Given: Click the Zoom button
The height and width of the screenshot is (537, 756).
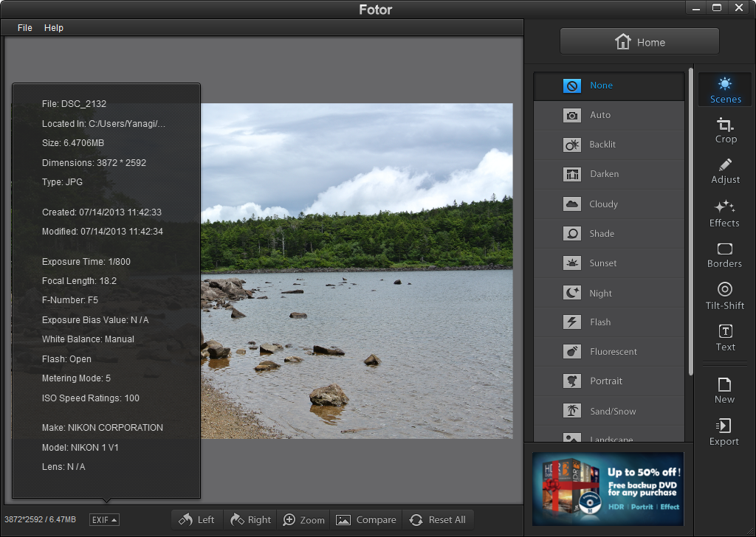Looking at the screenshot, I should (303, 520).
